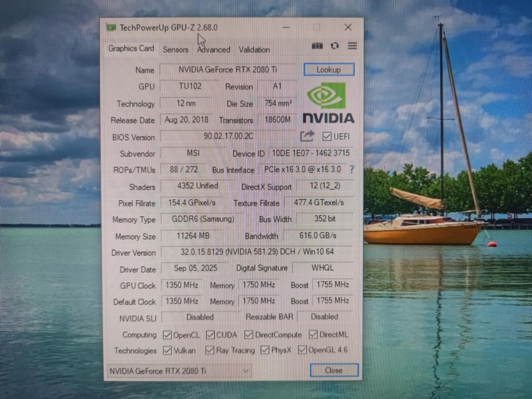Click the Driver Version field
Viewport: 532px width, 399px height.
point(257,252)
